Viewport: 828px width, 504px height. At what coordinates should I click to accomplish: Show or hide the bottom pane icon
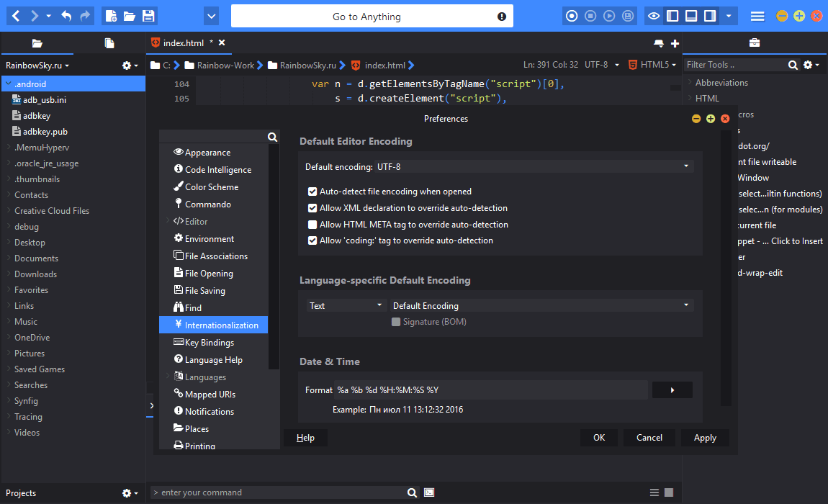(x=690, y=16)
